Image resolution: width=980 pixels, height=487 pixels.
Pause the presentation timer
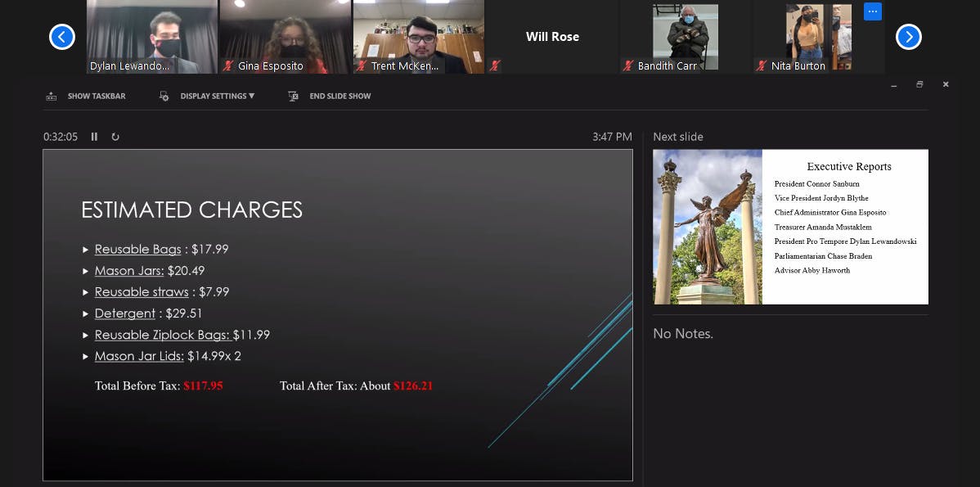94,137
